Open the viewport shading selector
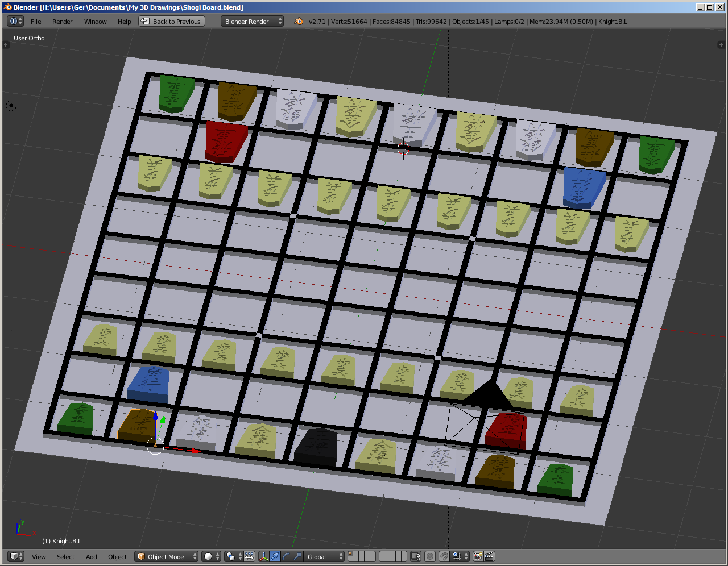The width and height of the screenshot is (728, 566). point(212,556)
